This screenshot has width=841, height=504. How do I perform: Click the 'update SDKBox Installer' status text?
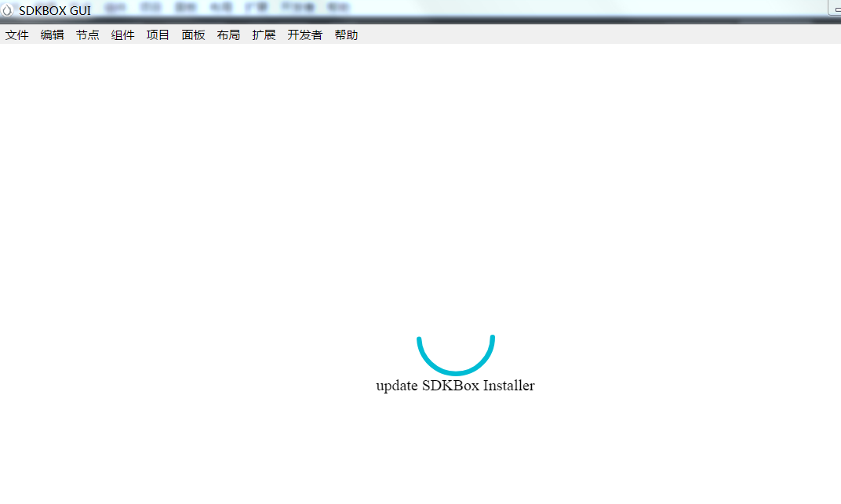tap(455, 386)
